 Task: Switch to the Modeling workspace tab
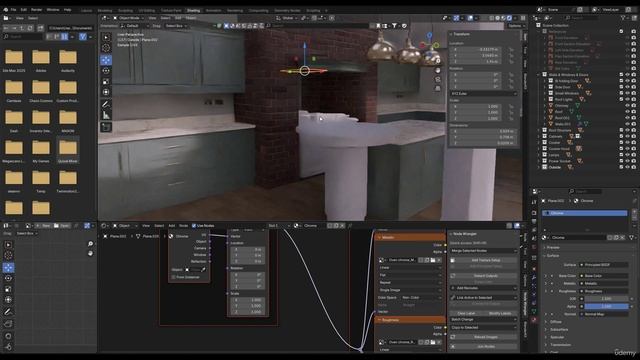point(105,10)
